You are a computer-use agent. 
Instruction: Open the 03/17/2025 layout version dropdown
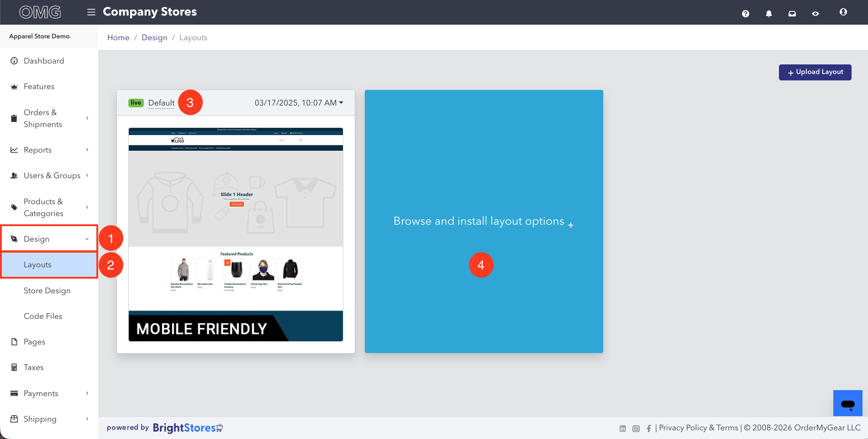[x=299, y=103]
